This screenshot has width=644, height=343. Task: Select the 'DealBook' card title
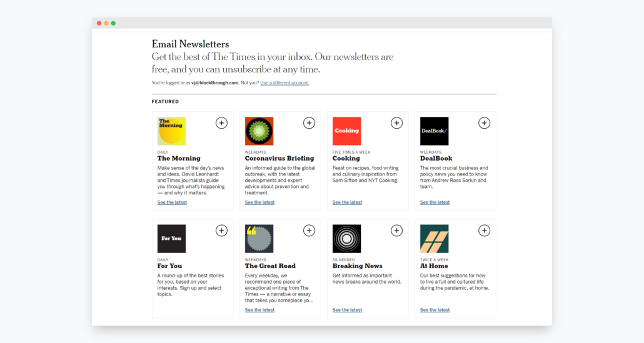436,158
